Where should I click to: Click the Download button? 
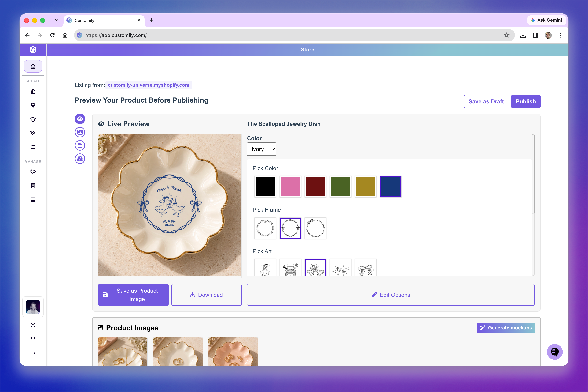point(207,295)
